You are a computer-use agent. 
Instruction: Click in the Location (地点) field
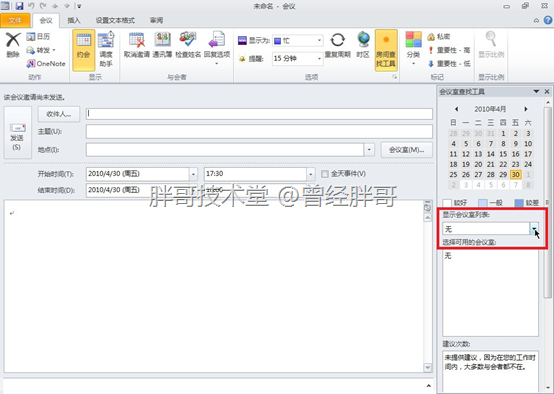225,150
